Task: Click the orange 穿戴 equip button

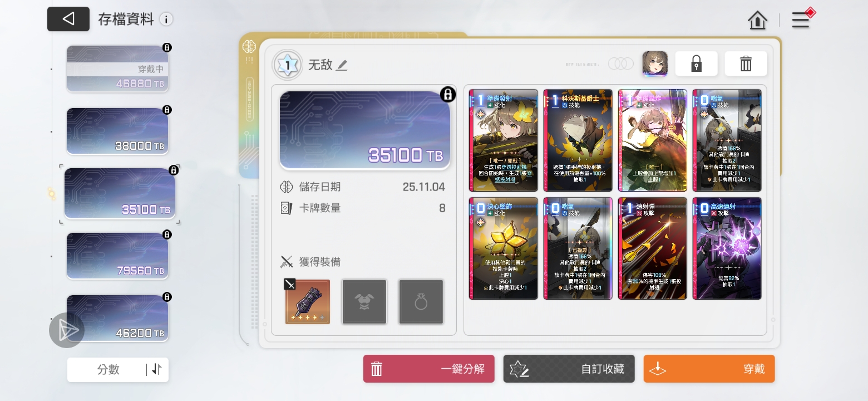Action: (x=709, y=369)
